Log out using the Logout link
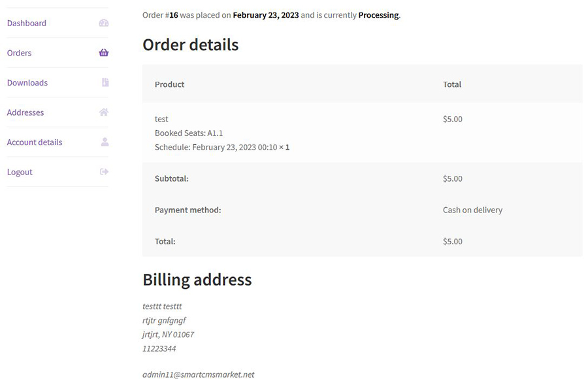The image size is (588, 379). point(20,172)
